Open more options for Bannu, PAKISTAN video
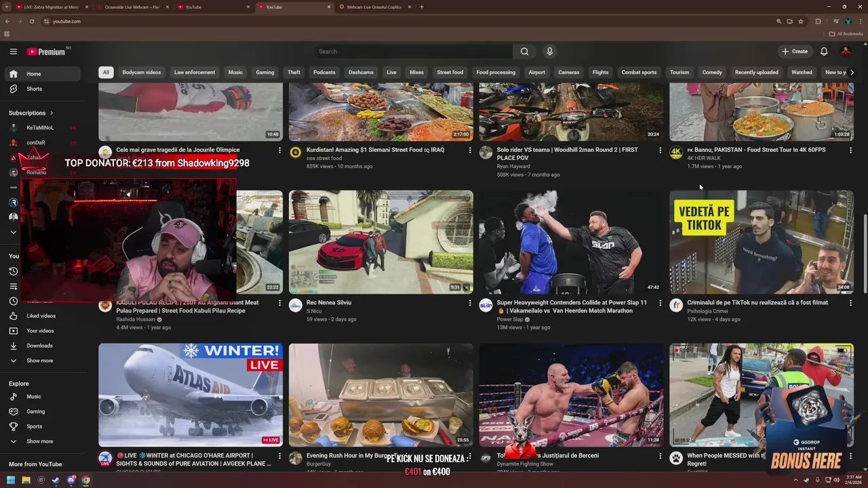Viewport: 868px width, 488px height. click(851, 150)
